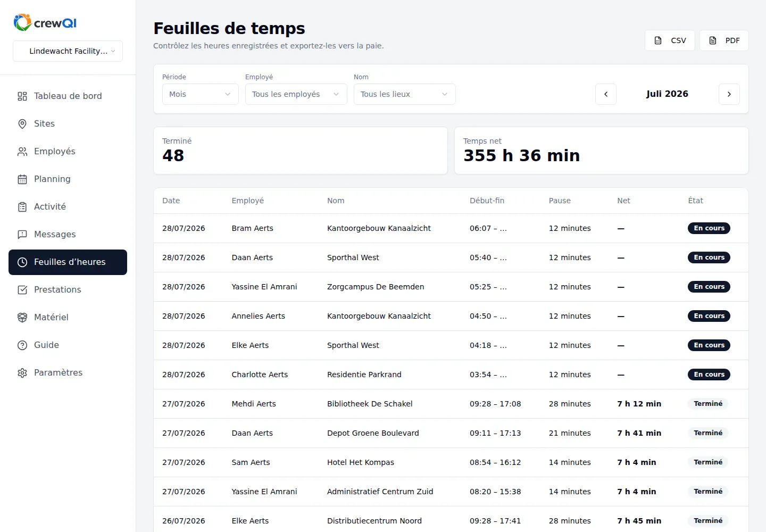
Task: Click the État column header
Action: coord(695,201)
